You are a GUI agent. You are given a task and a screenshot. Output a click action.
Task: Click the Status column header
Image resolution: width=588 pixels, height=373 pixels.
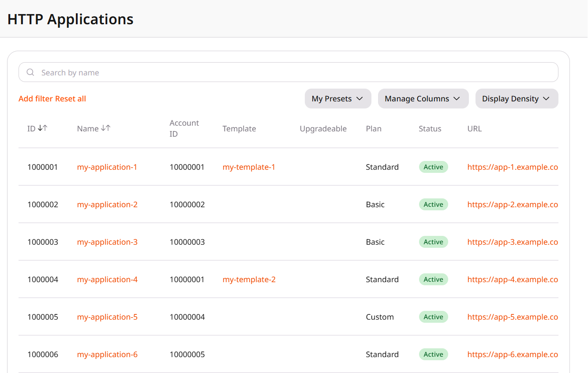430,129
